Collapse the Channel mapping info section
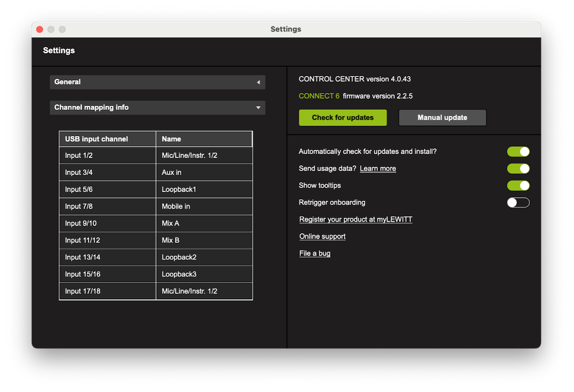This screenshot has width=574, height=392. point(157,107)
